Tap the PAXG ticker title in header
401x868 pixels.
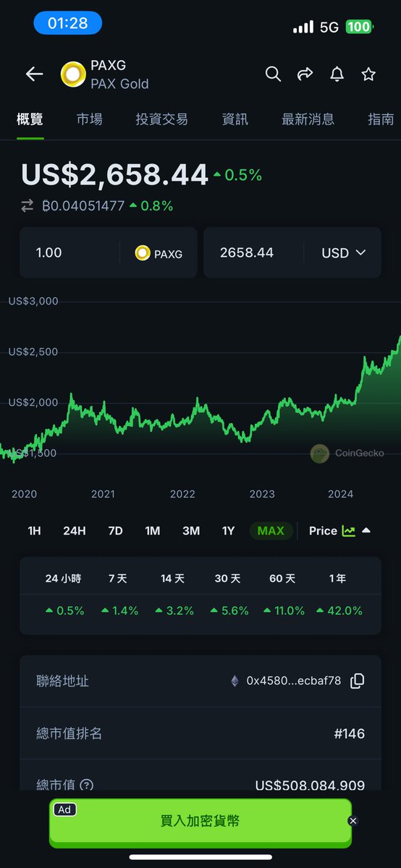[x=108, y=66]
